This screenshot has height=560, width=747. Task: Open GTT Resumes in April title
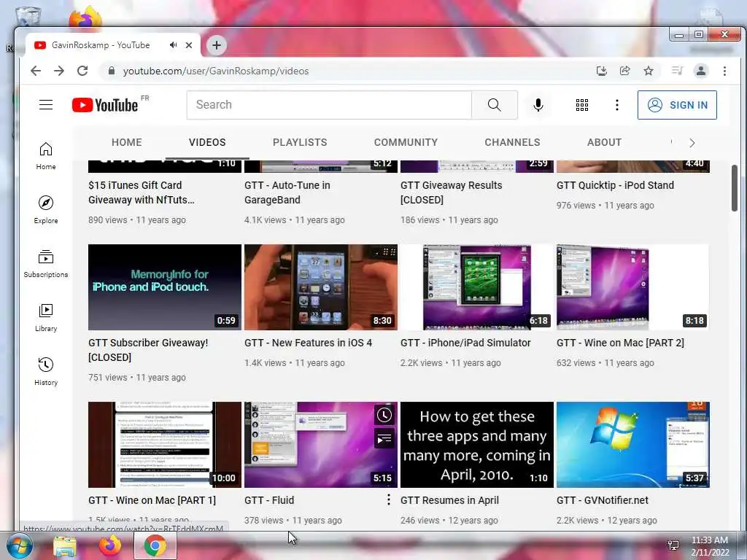pyautogui.click(x=449, y=500)
